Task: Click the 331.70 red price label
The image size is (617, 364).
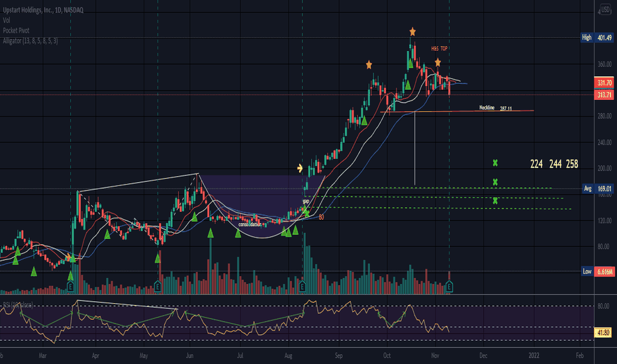Action: coord(604,83)
